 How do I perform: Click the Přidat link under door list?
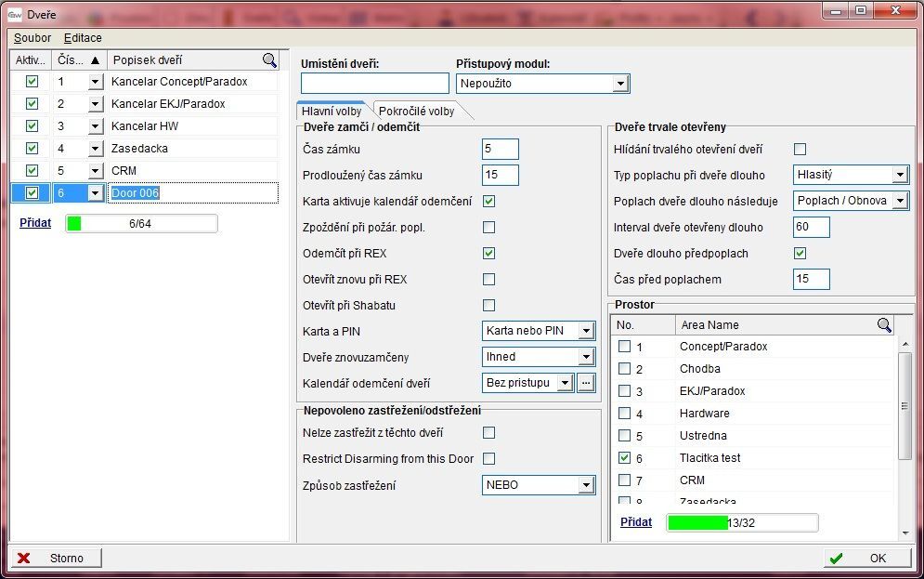pos(35,223)
